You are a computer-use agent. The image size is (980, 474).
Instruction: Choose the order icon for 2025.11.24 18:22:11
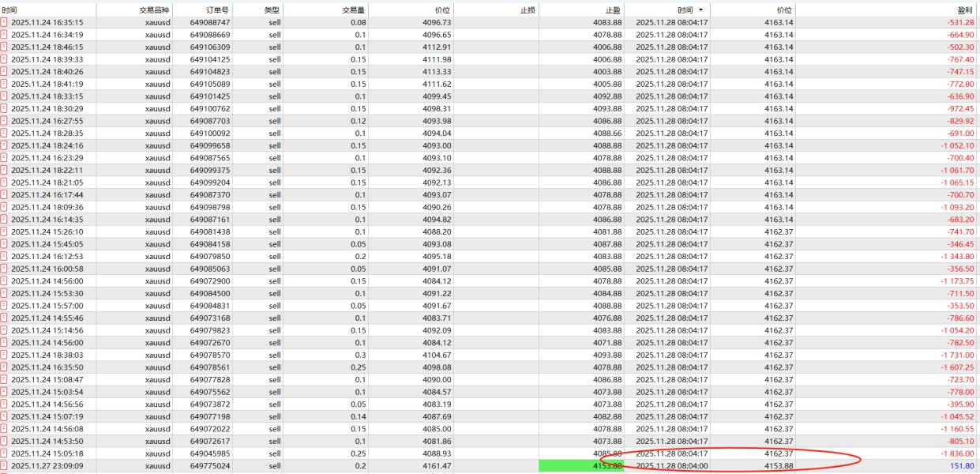(4, 170)
